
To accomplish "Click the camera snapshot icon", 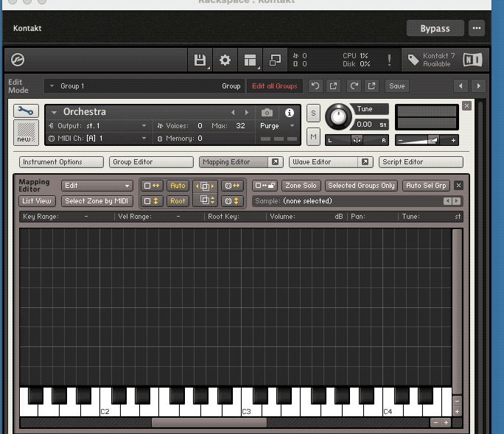I will click(267, 113).
